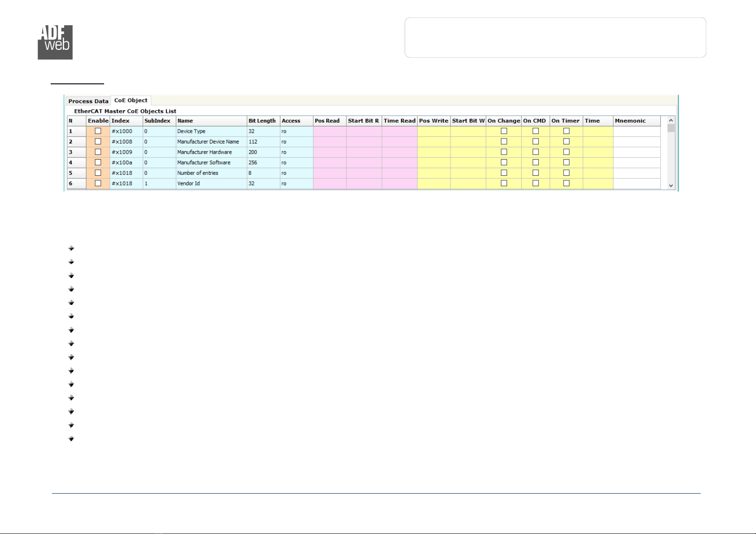Screen dimensions: 756x534
Task: Enable On CMD for Manufacturer Hardware
Action: [536, 152]
